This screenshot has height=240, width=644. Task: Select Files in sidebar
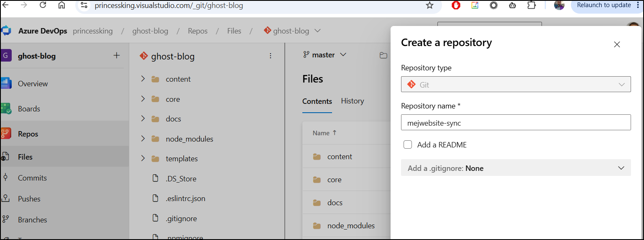point(25,157)
